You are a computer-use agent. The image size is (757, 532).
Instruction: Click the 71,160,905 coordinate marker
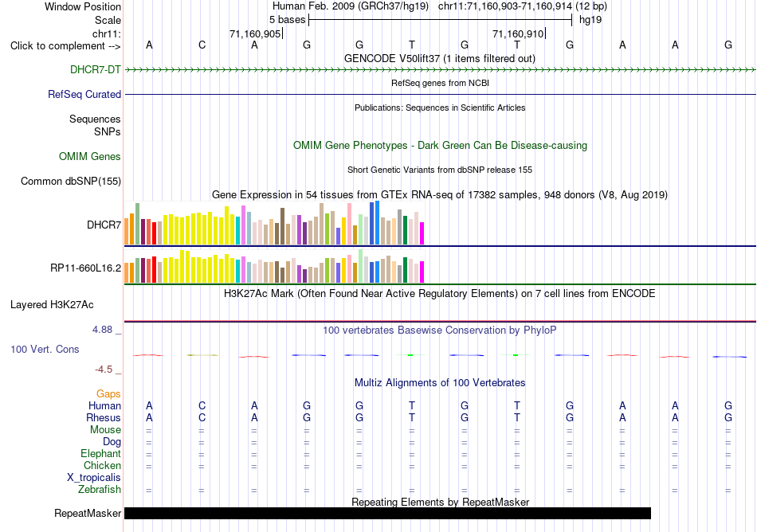click(255, 33)
